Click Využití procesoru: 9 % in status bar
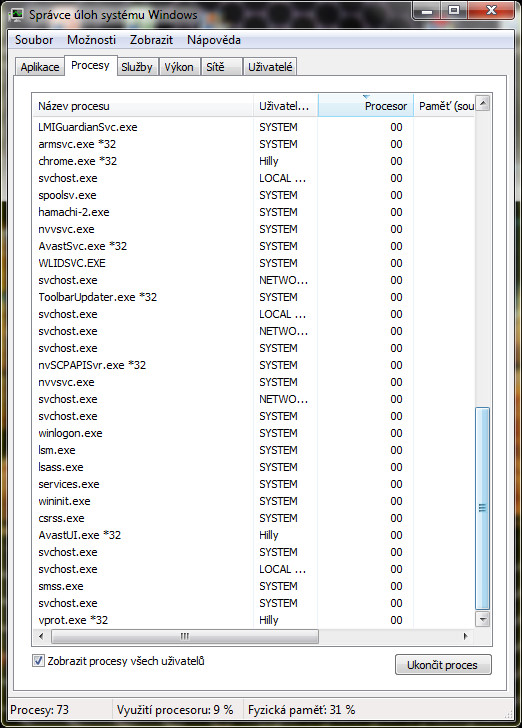 click(x=175, y=709)
